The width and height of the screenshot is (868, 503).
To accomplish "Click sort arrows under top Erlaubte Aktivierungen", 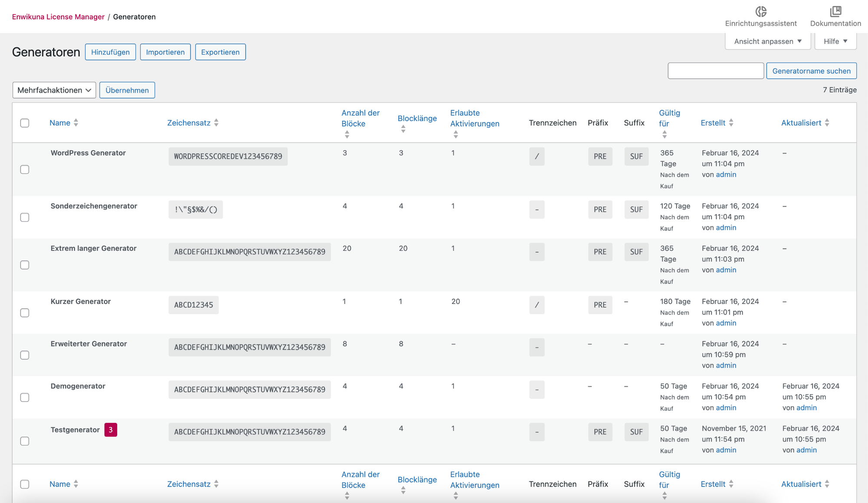I will 456,135.
